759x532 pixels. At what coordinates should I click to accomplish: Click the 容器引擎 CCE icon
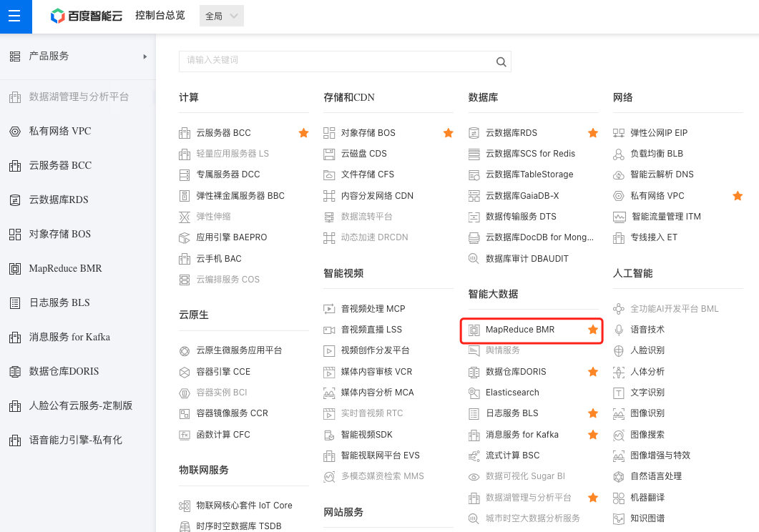(185, 372)
